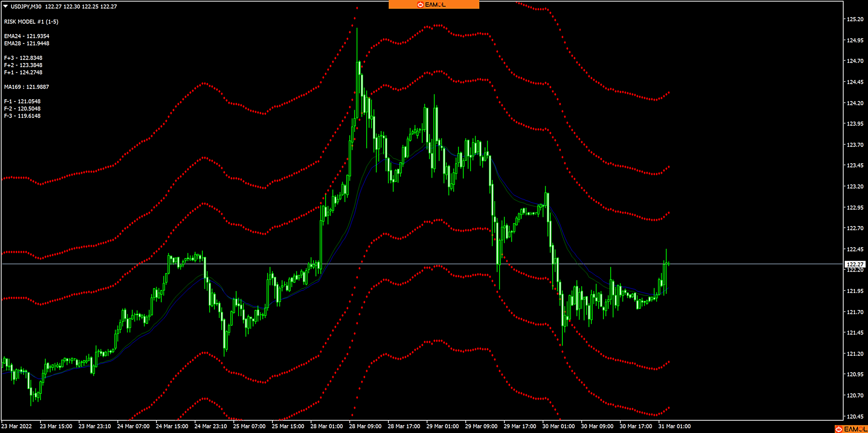The height and width of the screenshot is (433, 868).
Task: Click the 124.95 price scale label
Action: [x=855, y=40]
